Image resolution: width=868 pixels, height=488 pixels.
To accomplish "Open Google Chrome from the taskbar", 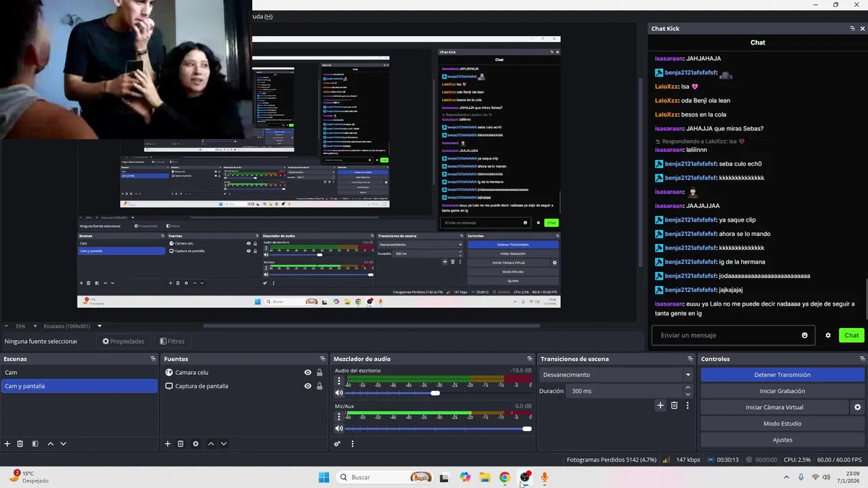I will pyautogui.click(x=505, y=477).
